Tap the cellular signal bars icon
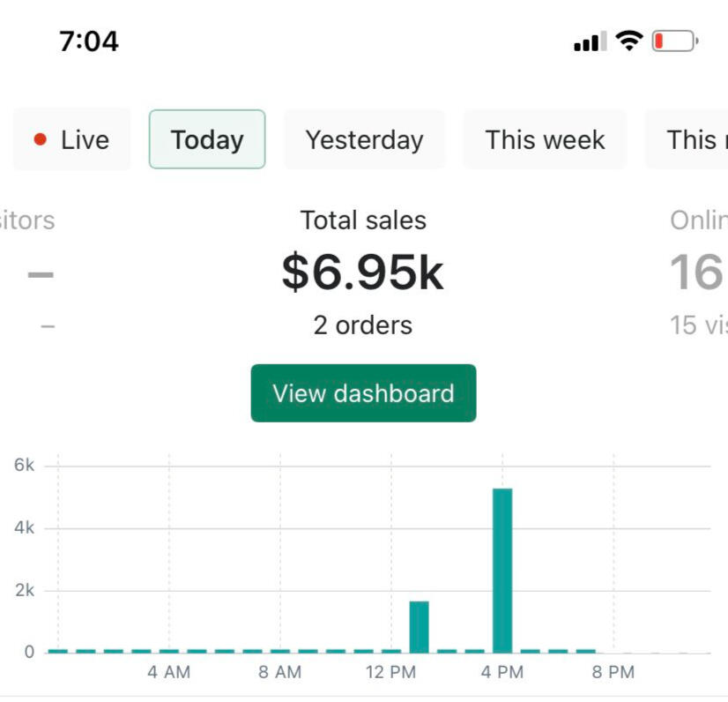The image size is (728, 702). [x=590, y=41]
